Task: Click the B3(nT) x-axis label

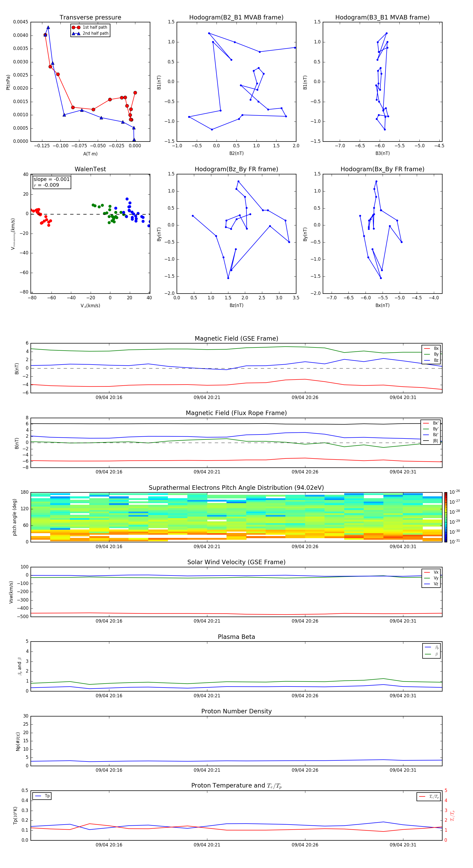Action: (382, 153)
